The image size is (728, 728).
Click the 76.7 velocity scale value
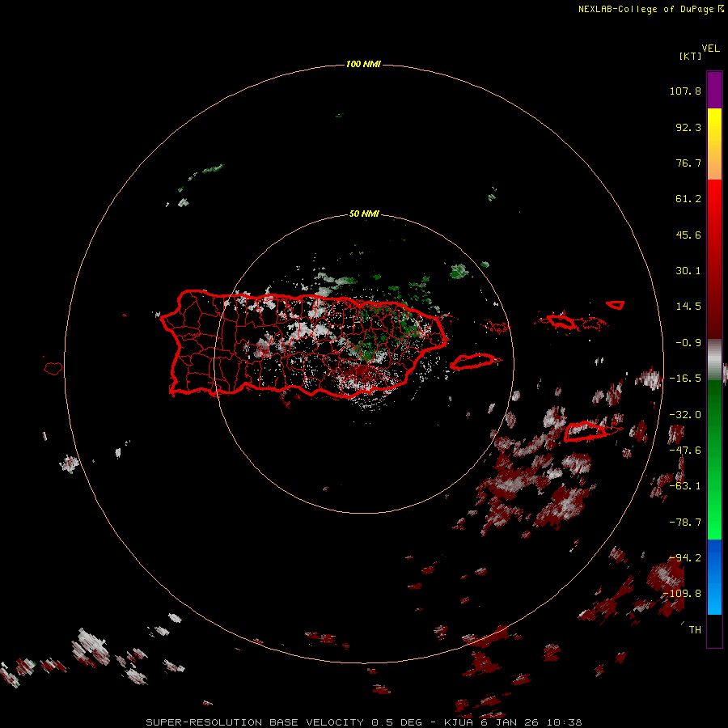click(x=688, y=163)
